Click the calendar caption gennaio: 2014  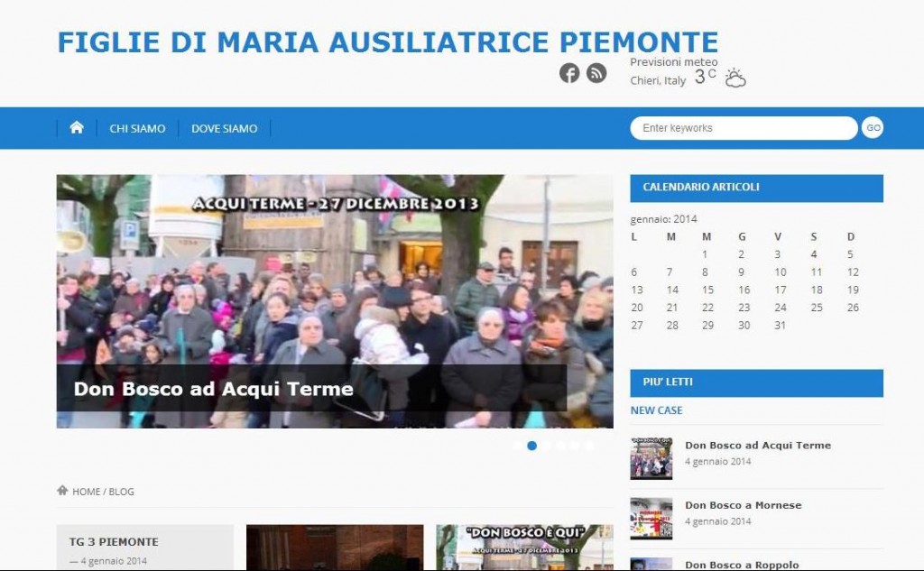(663, 219)
